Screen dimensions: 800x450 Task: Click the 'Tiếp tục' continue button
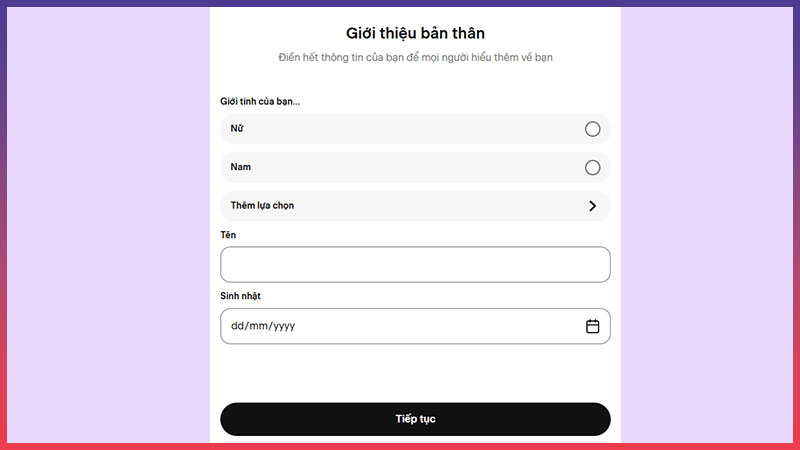(x=415, y=419)
